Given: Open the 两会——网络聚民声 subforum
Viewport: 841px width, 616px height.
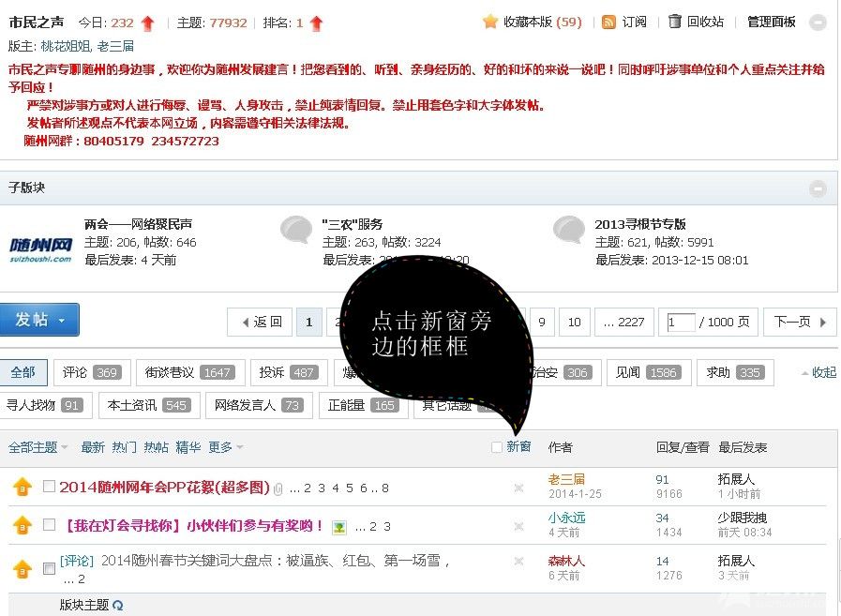Looking at the screenshot, I should (139, 224).
